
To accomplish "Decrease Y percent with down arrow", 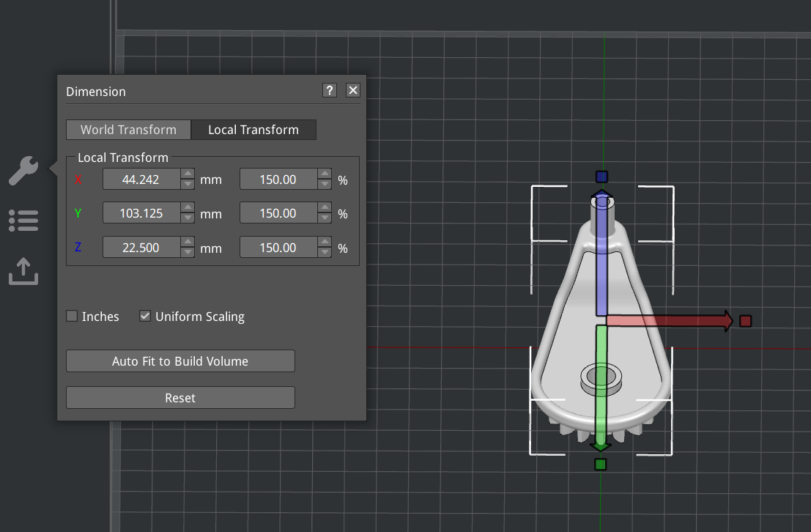I will pos(325,218).
